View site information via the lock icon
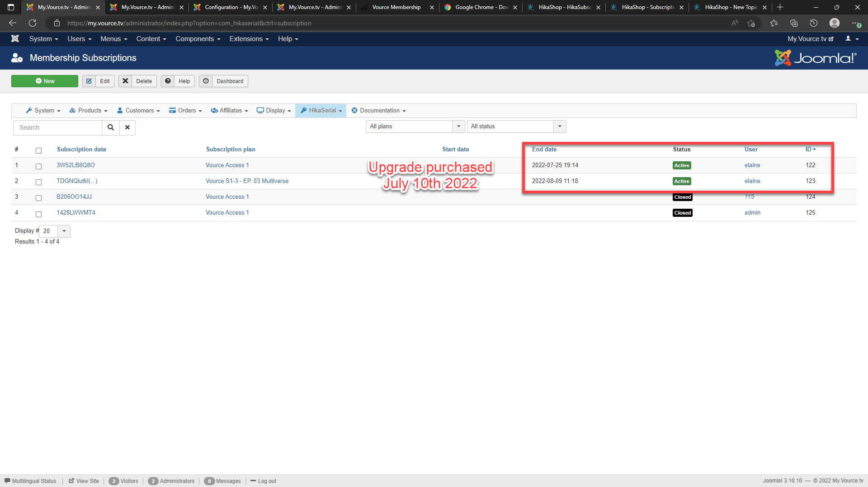 57,23
